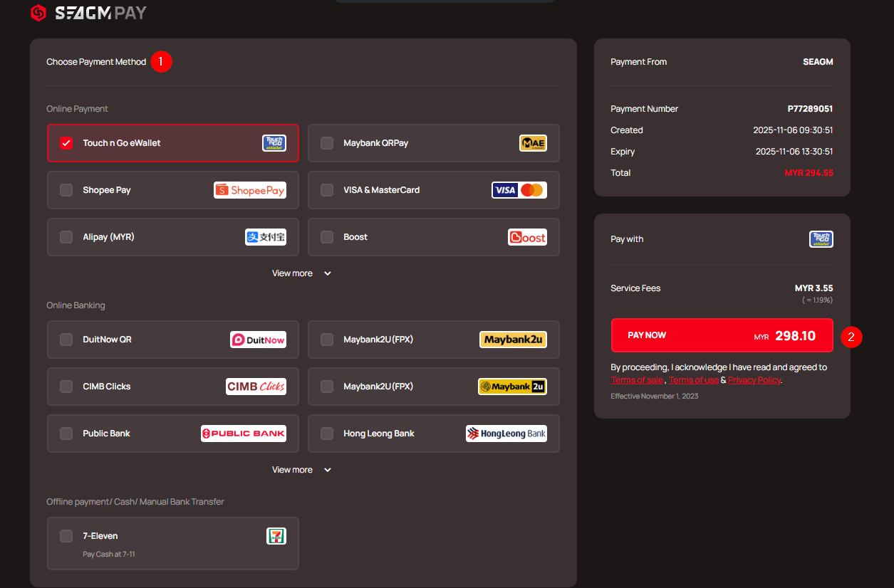Screen dimensions: 894x588
Task: Select the Public Bank checkbox
Action: point(66,434)
